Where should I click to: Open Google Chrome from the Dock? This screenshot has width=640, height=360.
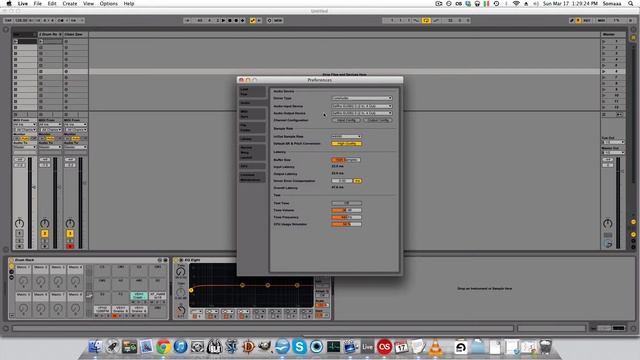click(x=164, y=347)
